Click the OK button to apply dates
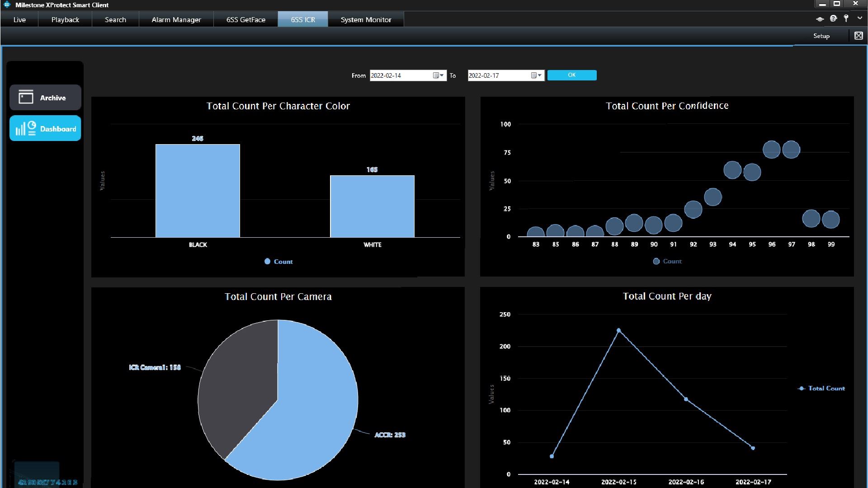 point(572,75)
